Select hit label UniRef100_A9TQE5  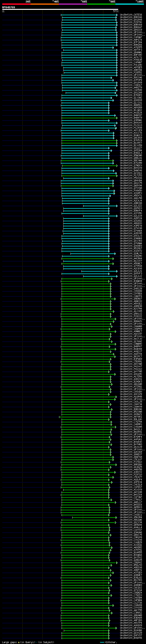[x=131, y=67]
